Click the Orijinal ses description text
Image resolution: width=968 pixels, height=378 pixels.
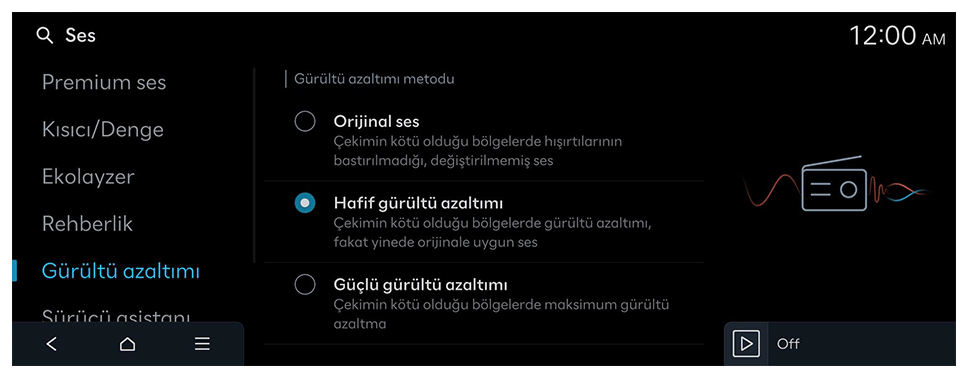pos(478,151)
